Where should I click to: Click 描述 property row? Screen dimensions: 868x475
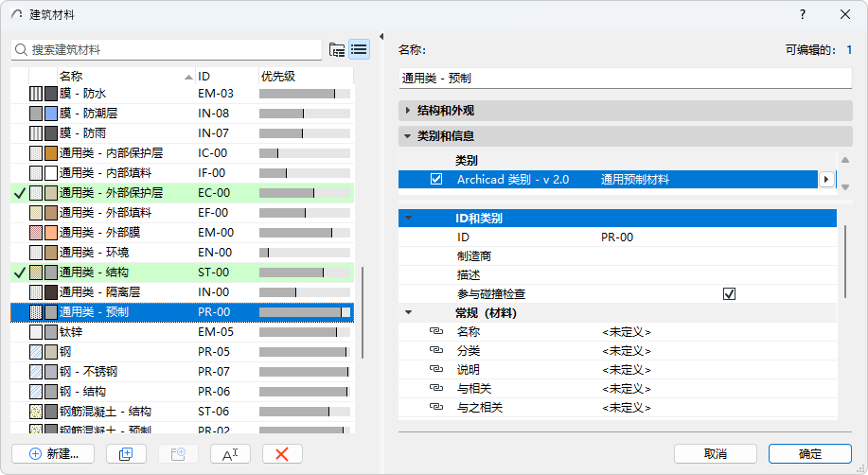pyautogui.click(x=617, y=275)
